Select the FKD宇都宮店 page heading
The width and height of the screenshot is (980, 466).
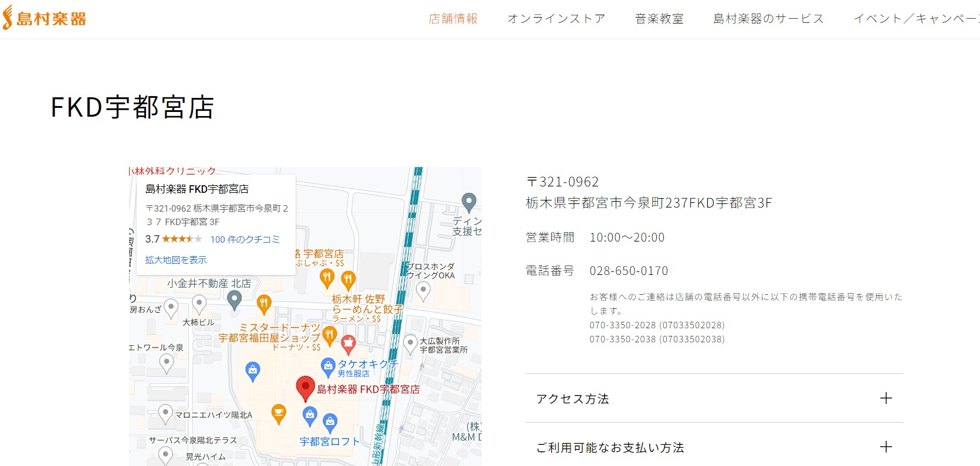pos(133,107)
